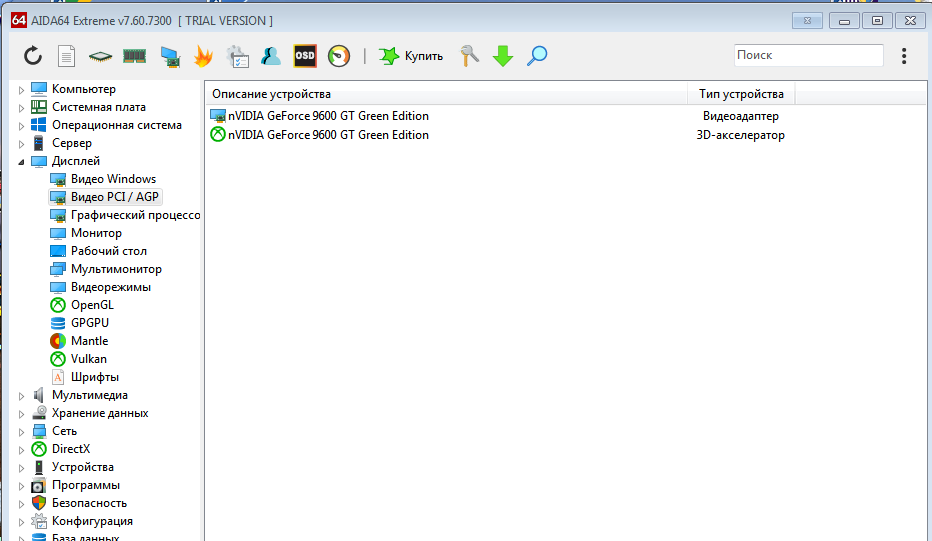Viewport: 932px width, 541px height.
Task: Expand the Хранение данных node
Action: [21, 414]
